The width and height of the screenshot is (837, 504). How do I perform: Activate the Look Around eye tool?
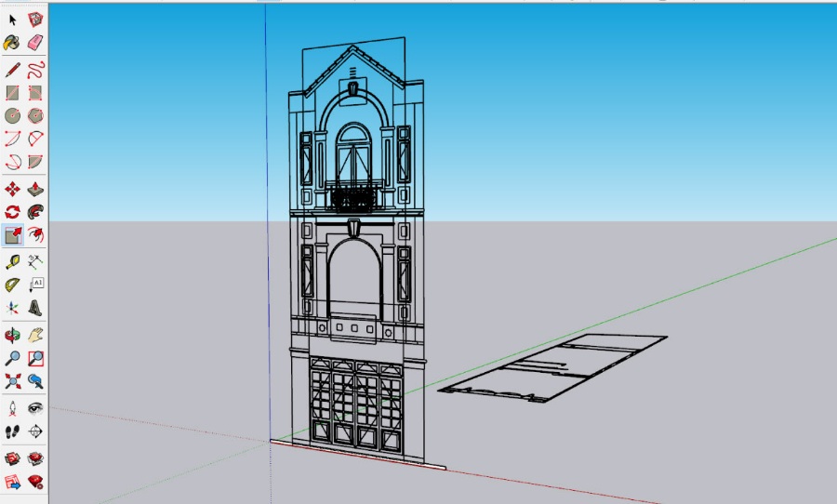pyautogui.click(x=35, y=408)
